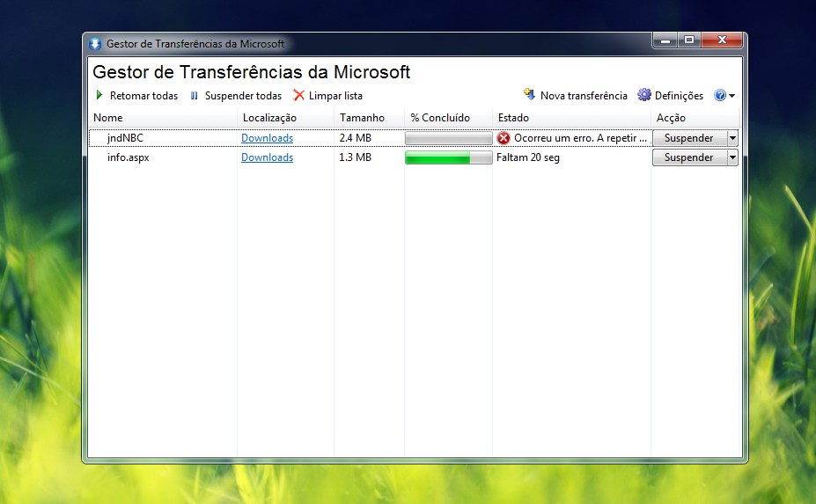Viewport: 816px width, 504px height.
Task: Click the Ocorreu um erro status text
Action: tap(580, 138)
